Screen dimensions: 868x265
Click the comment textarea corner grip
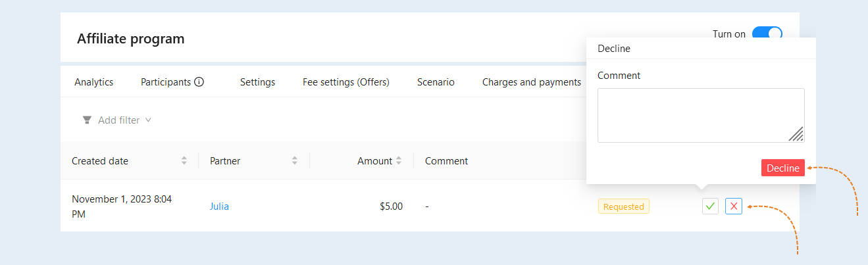click(796, 134)
